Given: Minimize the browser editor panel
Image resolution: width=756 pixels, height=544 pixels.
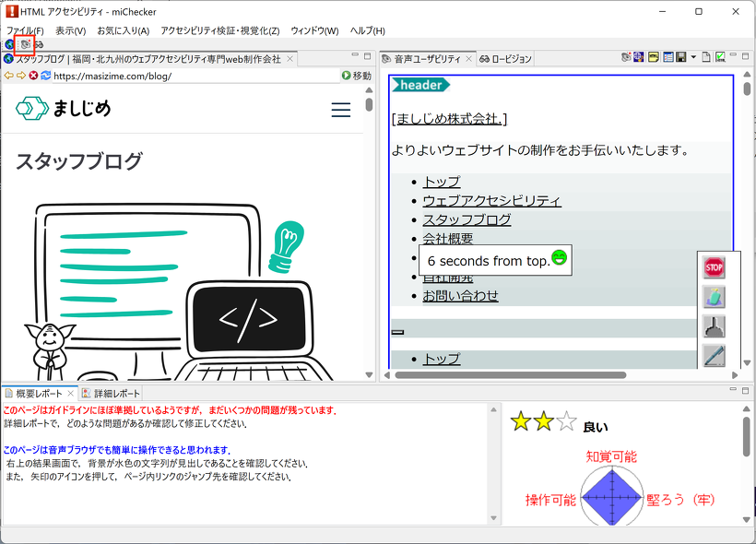Looking at the screenshot, I should click(355, 55).
